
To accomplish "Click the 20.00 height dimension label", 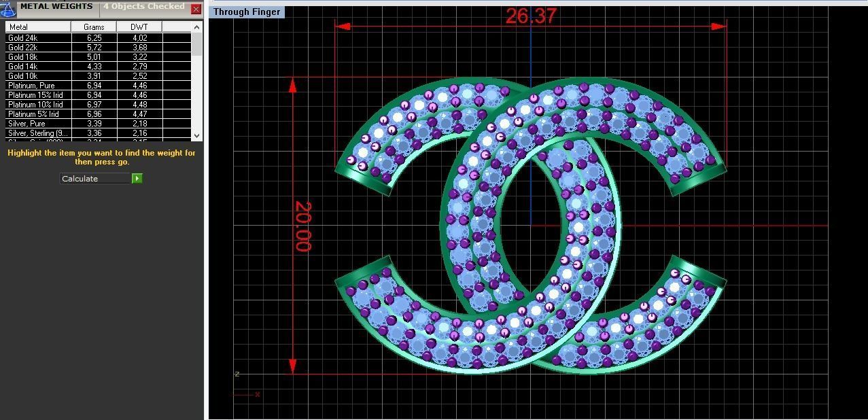I will click(x=302, y=226).
